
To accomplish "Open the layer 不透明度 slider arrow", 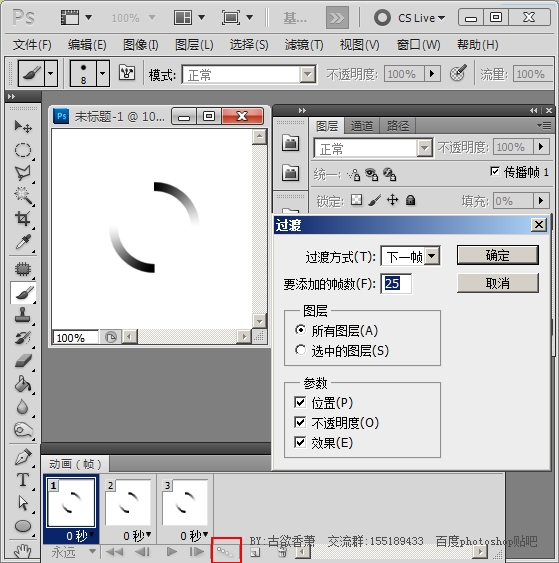I will coord(541,146).
